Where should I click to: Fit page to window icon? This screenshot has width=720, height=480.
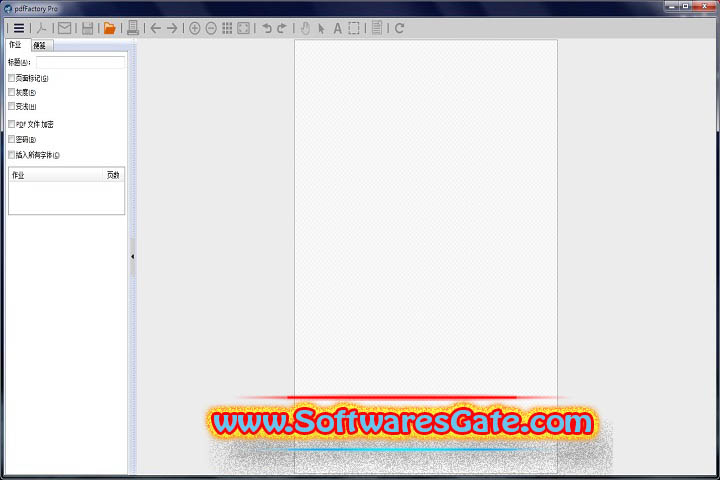pos(243,28)
